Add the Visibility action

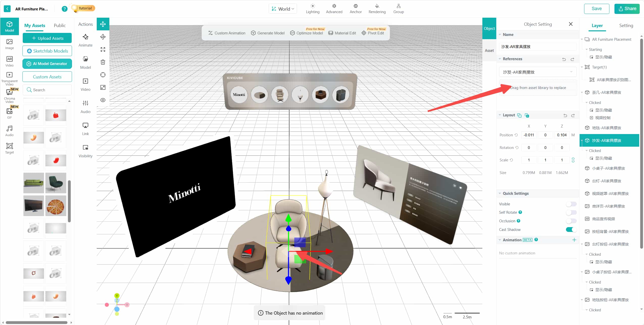pyautogui.click(x=85, y=151)
